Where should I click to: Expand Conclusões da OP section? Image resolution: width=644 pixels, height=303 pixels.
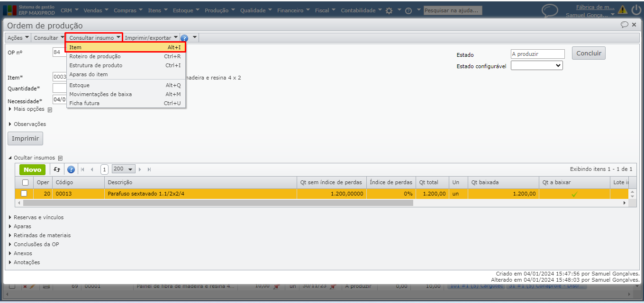[x=34, y=244]
